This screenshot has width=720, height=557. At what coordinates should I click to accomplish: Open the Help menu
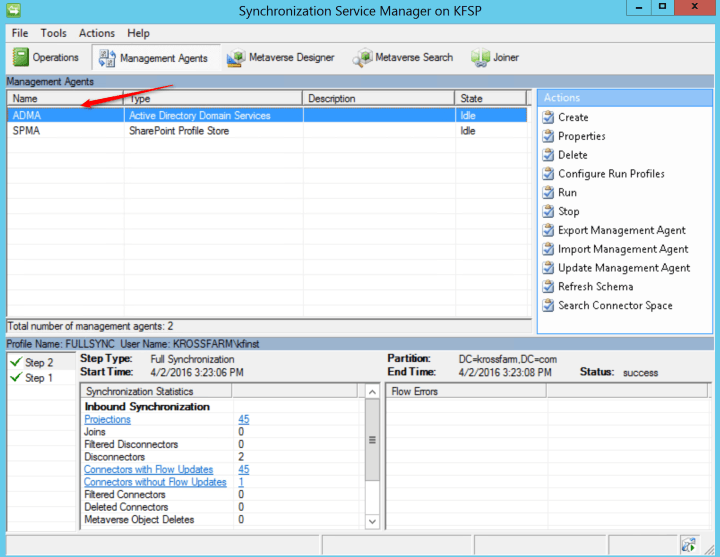tap(138, 33)
